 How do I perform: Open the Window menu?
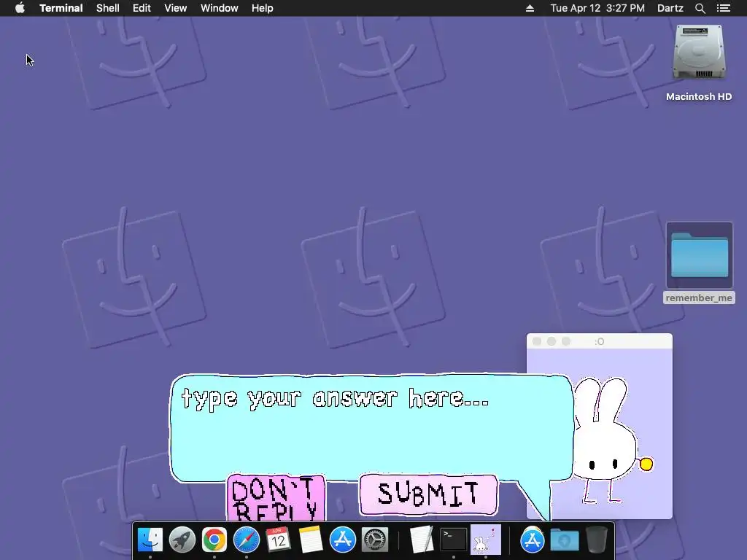[219, 8]
